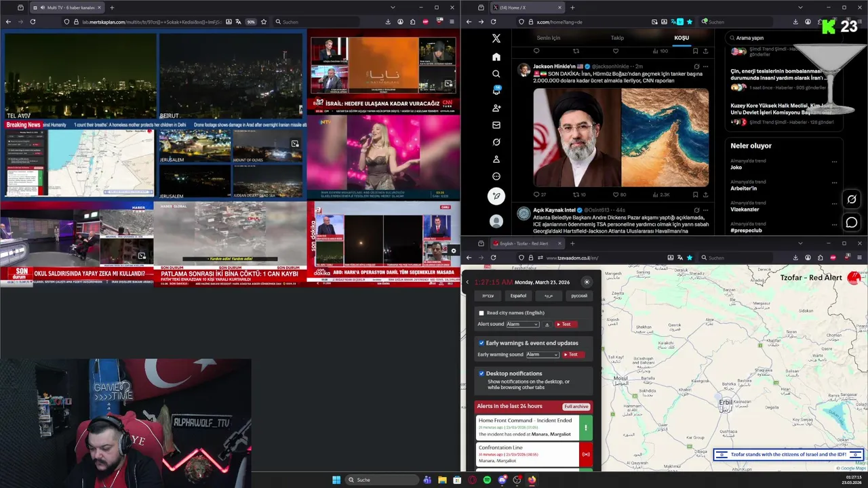Screen dimensions: 868x488
Task: Open the X 'More' circle icon in sidebar
Action: tap(496, 176)
